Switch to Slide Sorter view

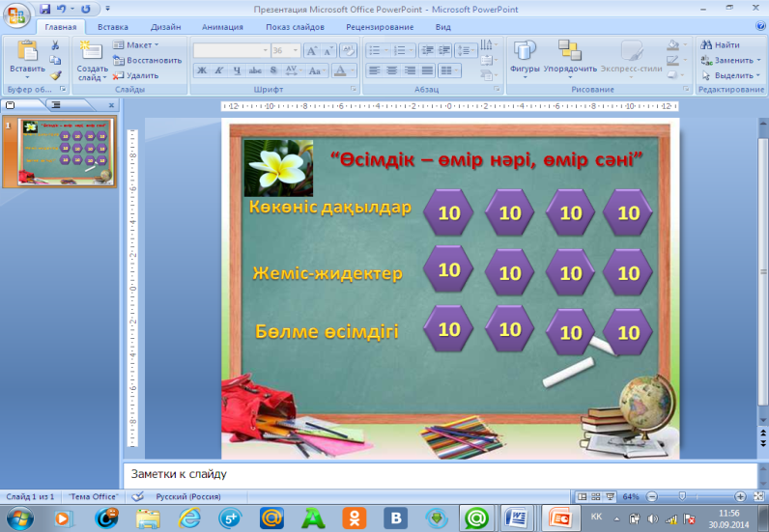coord(596,496)
